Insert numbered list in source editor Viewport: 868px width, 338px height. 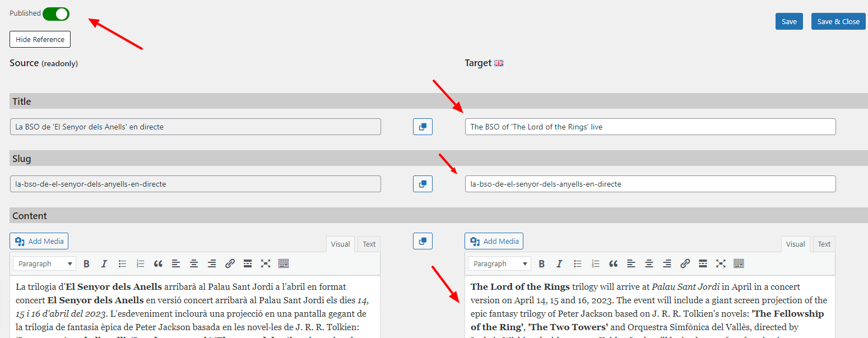coord(140,263)
